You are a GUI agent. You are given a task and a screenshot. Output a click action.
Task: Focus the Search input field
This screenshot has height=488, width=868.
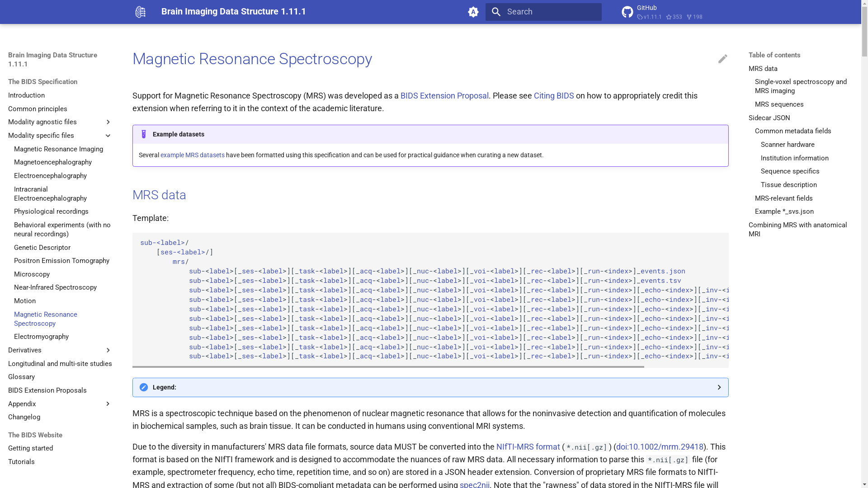543,12
